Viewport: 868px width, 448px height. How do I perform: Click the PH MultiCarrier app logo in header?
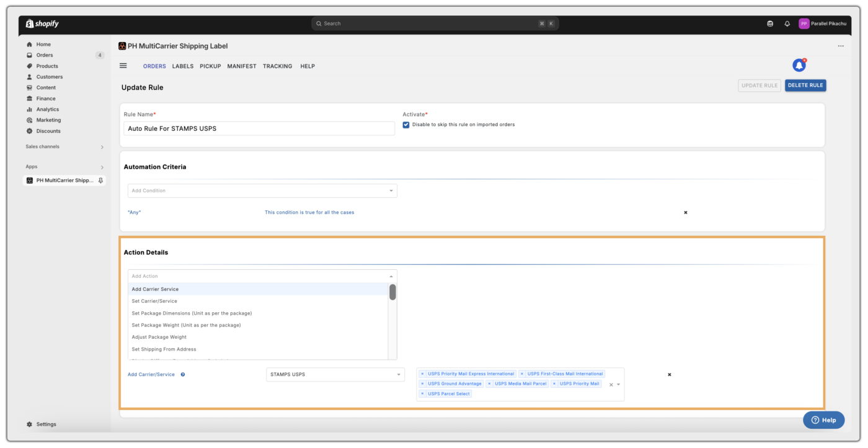[x=122, y=46]
